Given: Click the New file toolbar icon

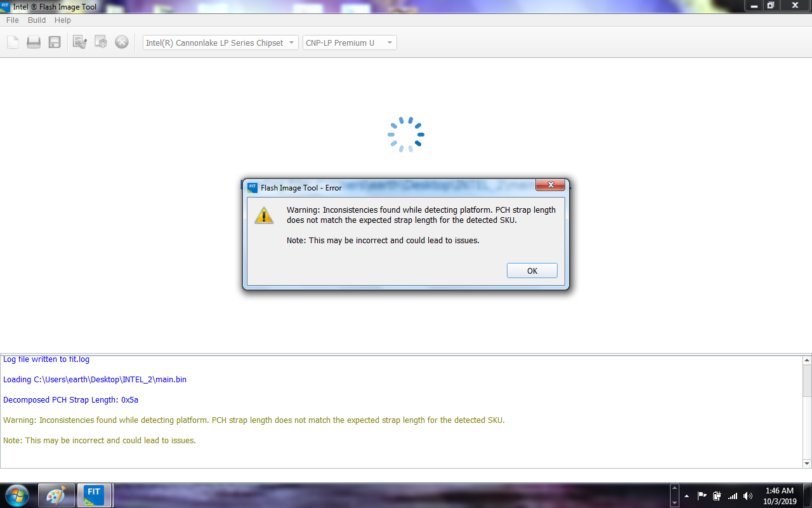Looking at the screenshot, I should click(x=13, y=43).
